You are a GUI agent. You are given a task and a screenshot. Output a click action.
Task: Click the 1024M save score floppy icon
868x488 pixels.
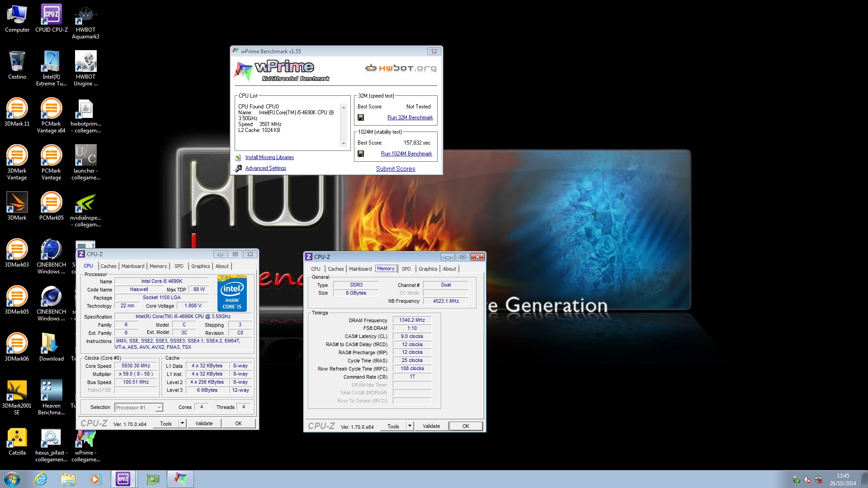coord(361,154)
